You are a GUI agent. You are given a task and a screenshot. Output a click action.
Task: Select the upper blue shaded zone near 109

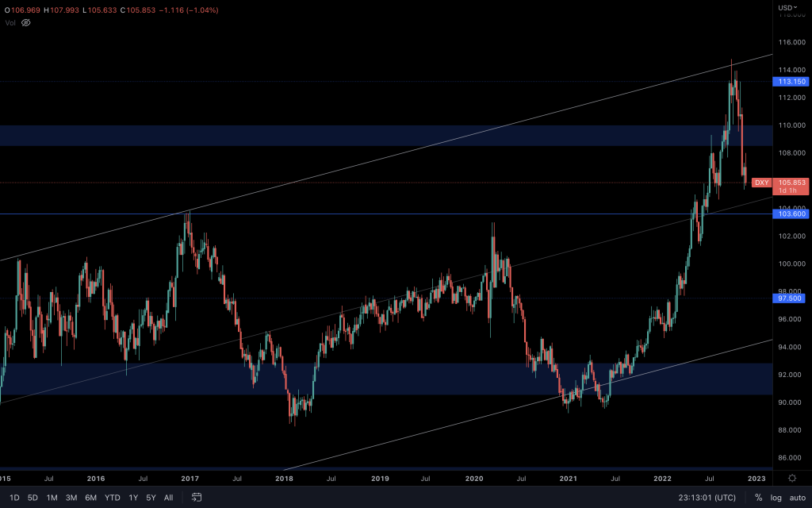click(386, 135)
